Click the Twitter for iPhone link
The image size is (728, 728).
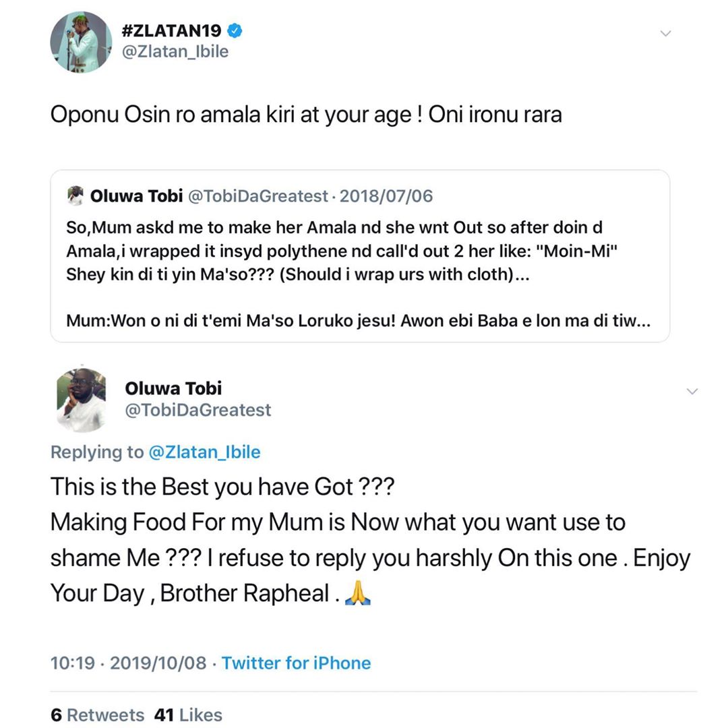pyautogui.click(x=296, y=663)
